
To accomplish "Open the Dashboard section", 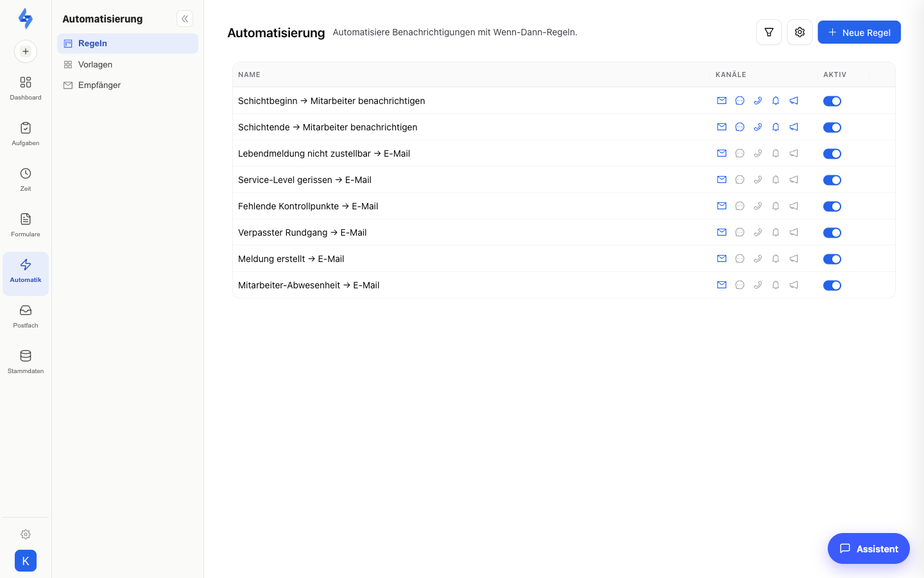I will coord(26,89).
